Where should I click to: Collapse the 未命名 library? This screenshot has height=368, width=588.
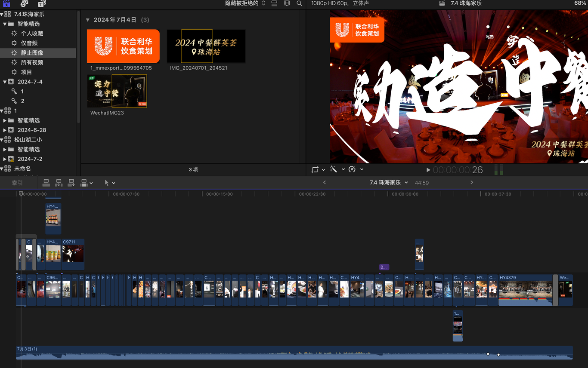click(x=2, y=169)
